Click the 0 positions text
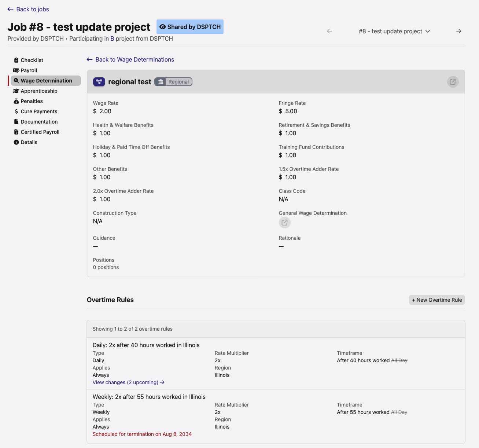The image size is (479, 448). [x=106, y=267]
